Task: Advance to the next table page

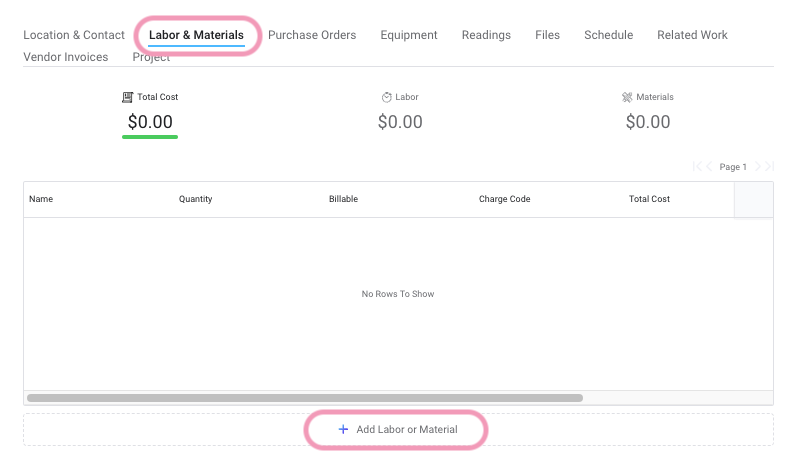Action: tap(758, 167)
